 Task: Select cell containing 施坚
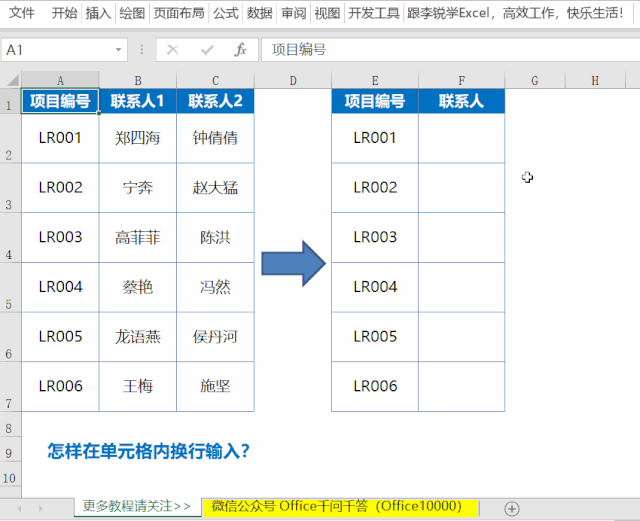pyautogui.click(x=215, y=386)
